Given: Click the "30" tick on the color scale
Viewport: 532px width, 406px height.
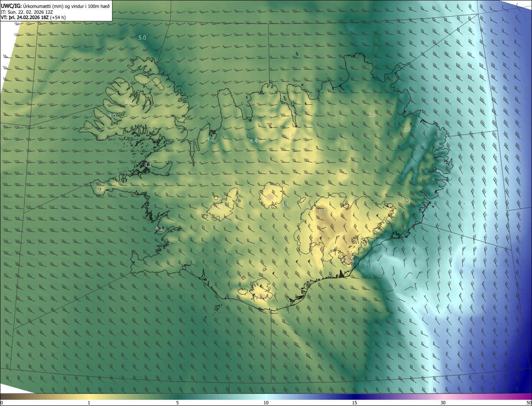Looking at the screenshot, I should click(x=443, y=403).
